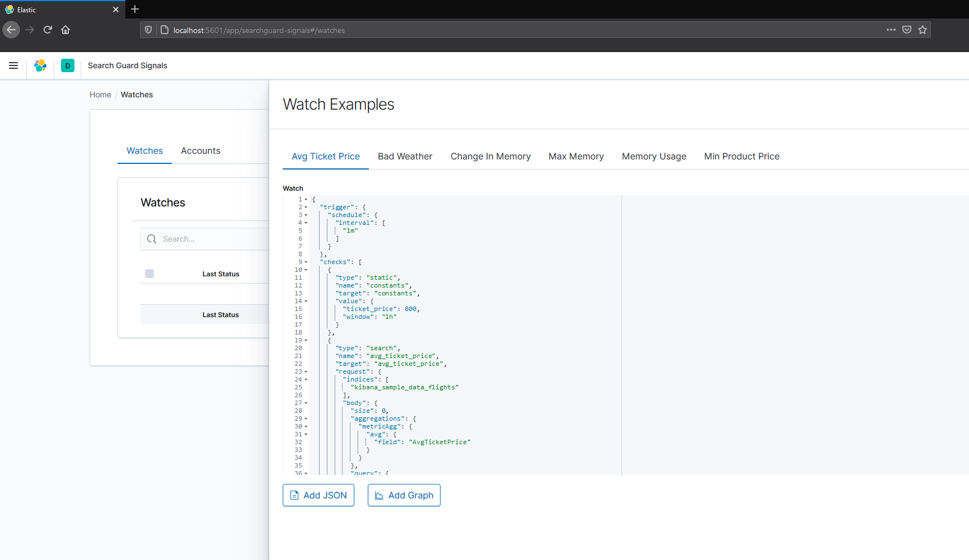Image resolution: width=969 pixels, height=560 pixels.
Task: Open the Change In Memory tab
Action: coord(491,157)
